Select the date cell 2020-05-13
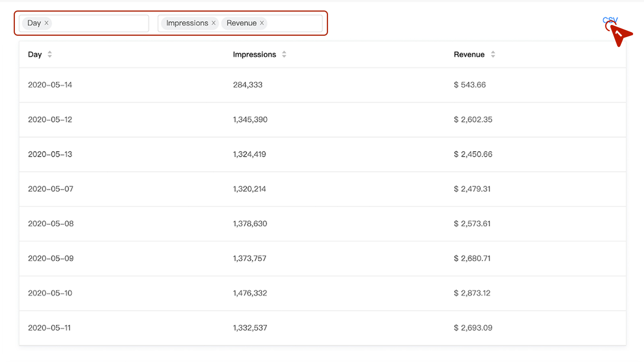This screenshot has height=362, width=644. (x=50, y=154)
